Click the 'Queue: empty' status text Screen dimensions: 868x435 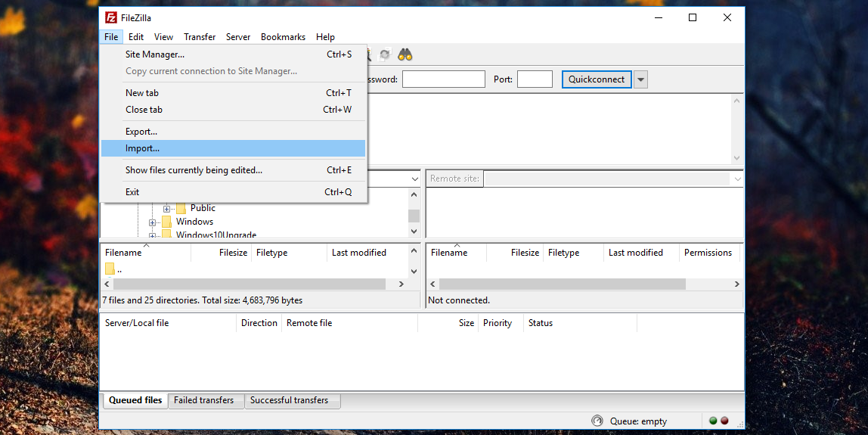coord(638,421)
